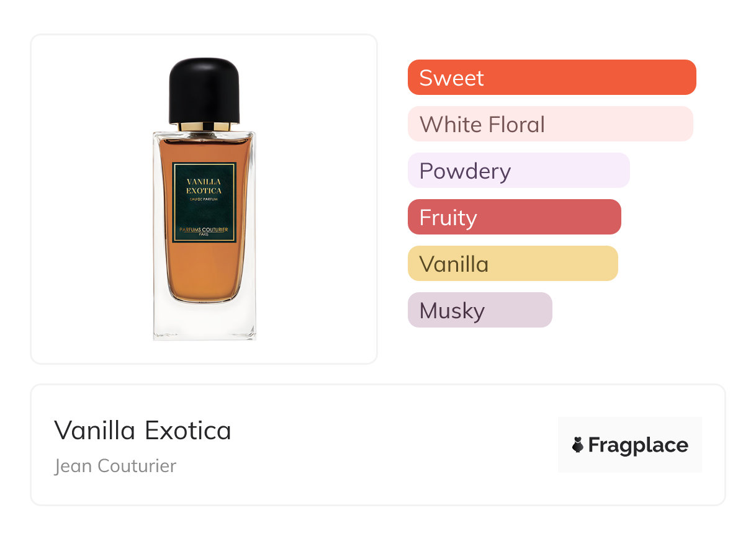
Task: Click Parfums Couturier text on bottle label
Action: click(204, 230)
